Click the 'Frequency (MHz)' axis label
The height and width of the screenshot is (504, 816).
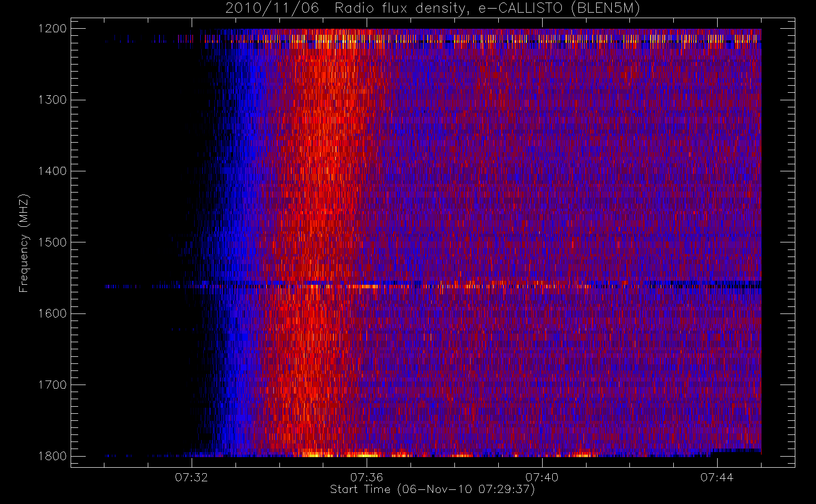[x=24, y=242]
